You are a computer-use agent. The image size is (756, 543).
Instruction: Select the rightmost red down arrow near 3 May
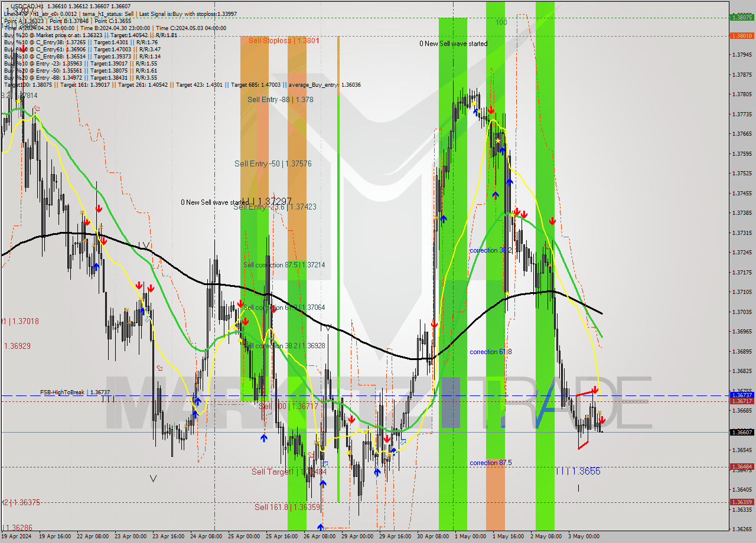(602, 420)
